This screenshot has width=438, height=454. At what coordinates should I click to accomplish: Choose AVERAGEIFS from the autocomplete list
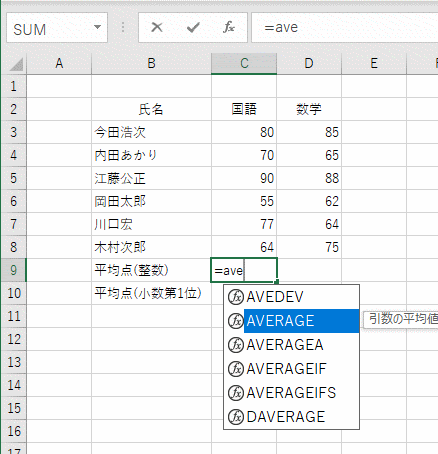[291, 393]
